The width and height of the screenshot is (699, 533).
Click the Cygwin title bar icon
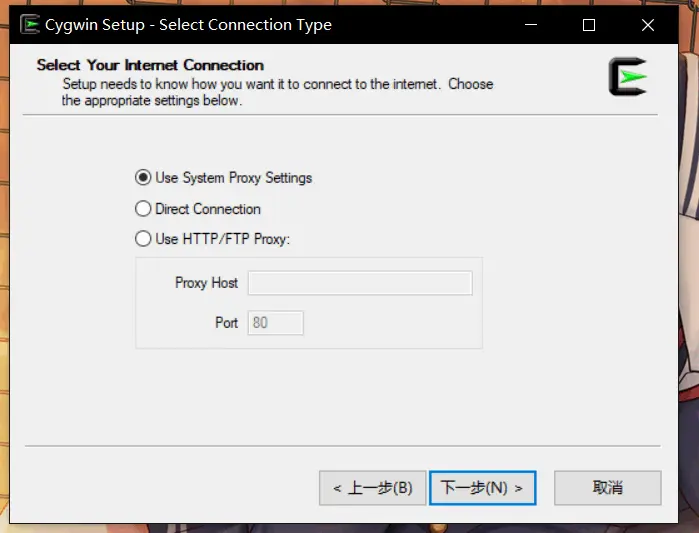tap(30, 25)
